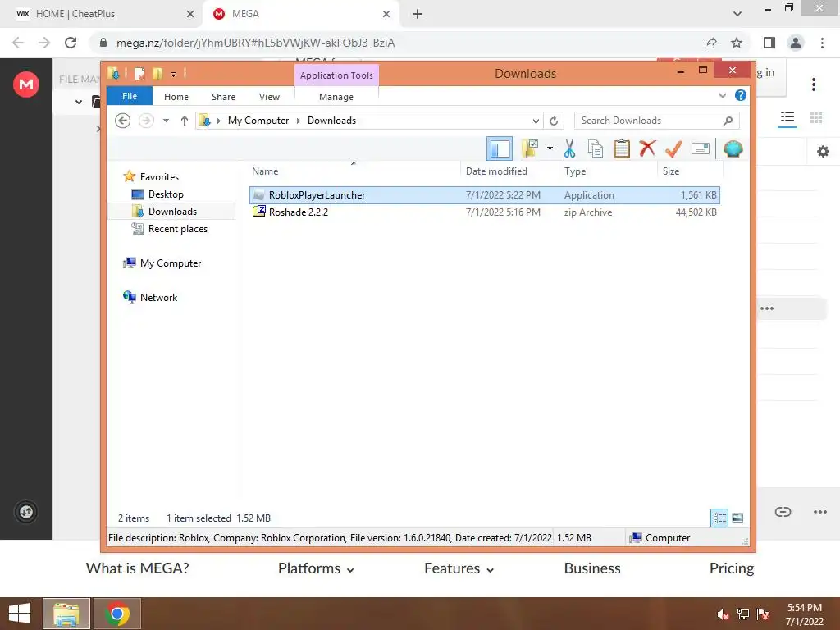
Task: Reload the MEGA page in Chrome
Action: (x=71, y=43)
